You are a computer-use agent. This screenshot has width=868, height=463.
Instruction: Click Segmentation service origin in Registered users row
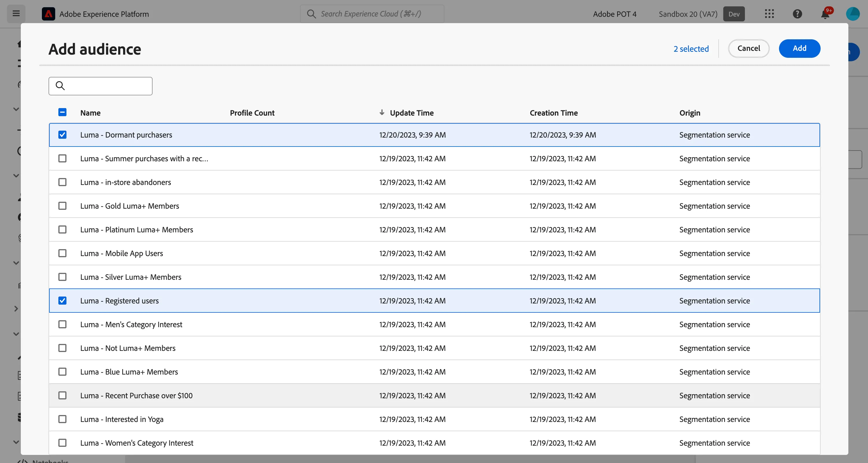tap(715, 301)
